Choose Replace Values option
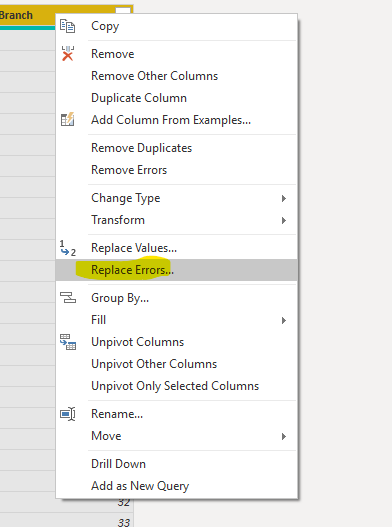The image size is (392, 527). 177,248
